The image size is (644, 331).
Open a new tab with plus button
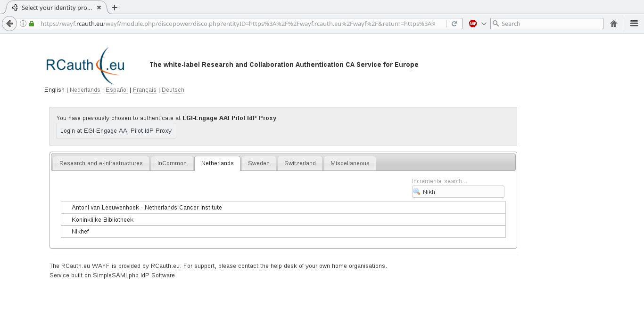pos(115,8)
